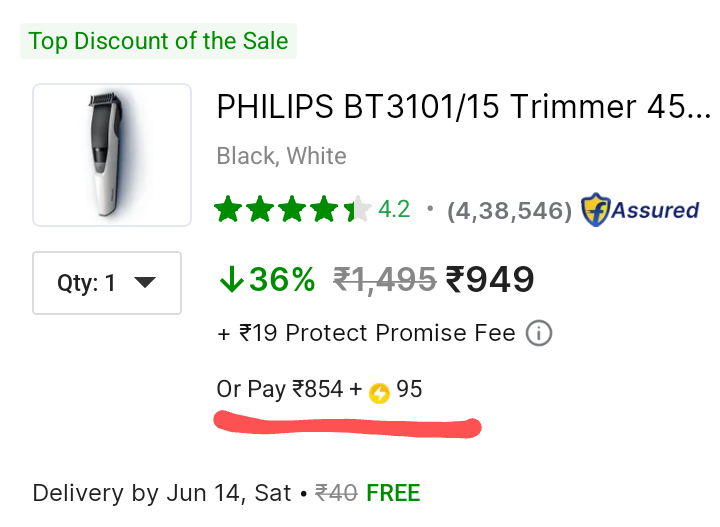This screenshot has height=527, width=720.
Task: Click the Qty dropdown arrow triangle
Action: click(x=145, y=283)
